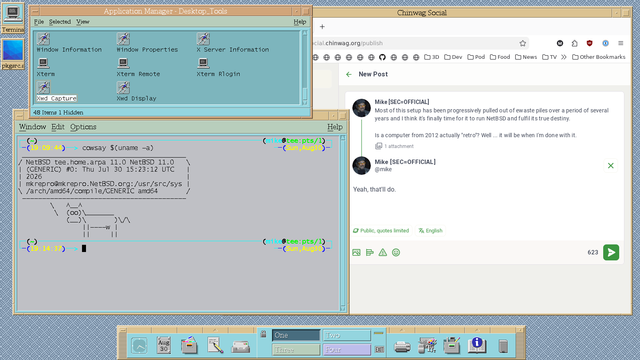This screenshot has height=360, width=640.
Task: Open the Window Properties tool icon
Action: [123, 39]
